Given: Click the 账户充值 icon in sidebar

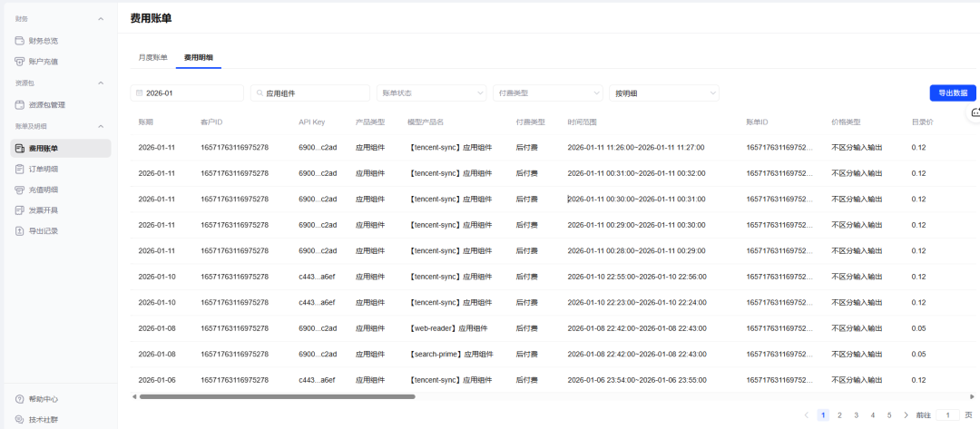Looking at the screenshot, I should point(20,62).
